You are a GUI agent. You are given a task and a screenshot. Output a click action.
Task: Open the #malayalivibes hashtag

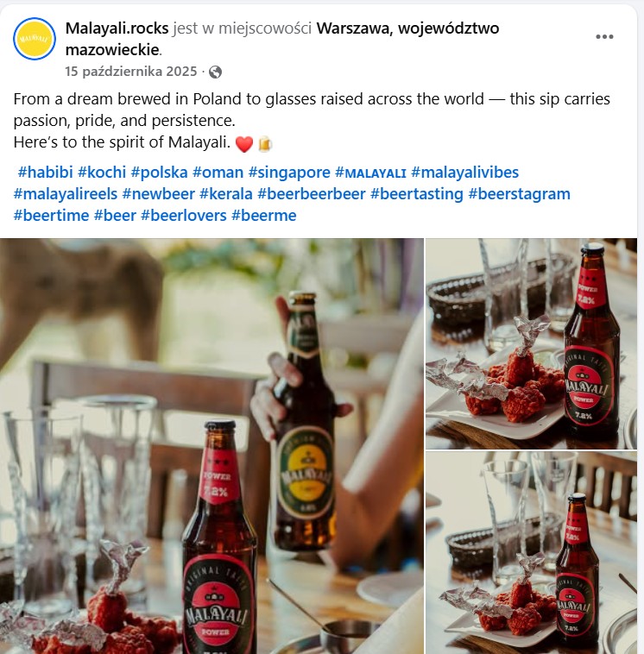coord(465,173)
